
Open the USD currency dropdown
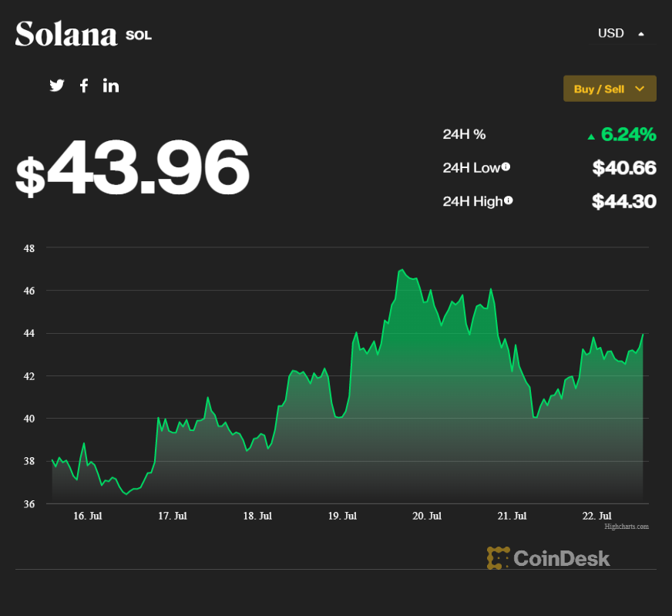click(622, 33)
